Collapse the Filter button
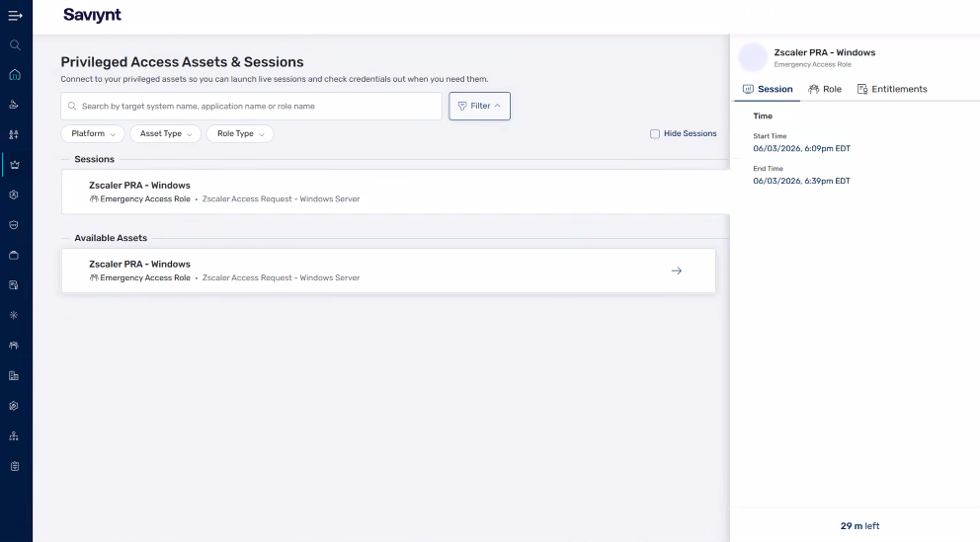 coord(479,107)
